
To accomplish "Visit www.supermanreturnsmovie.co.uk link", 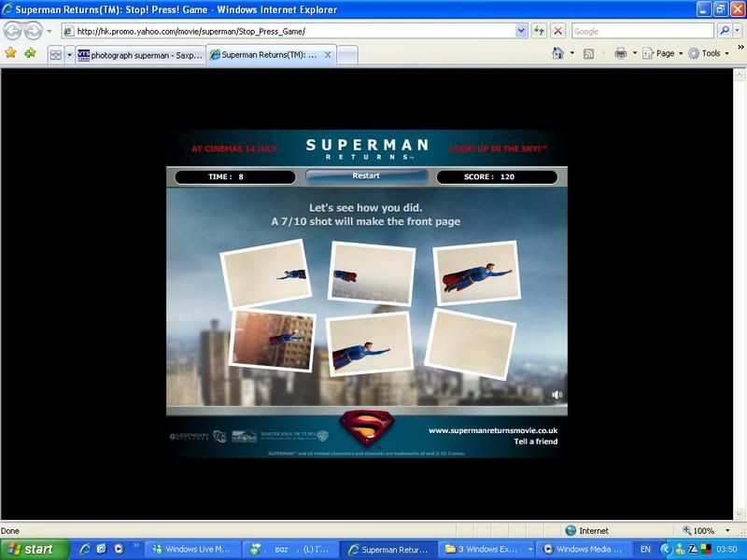I will (493, 430).
